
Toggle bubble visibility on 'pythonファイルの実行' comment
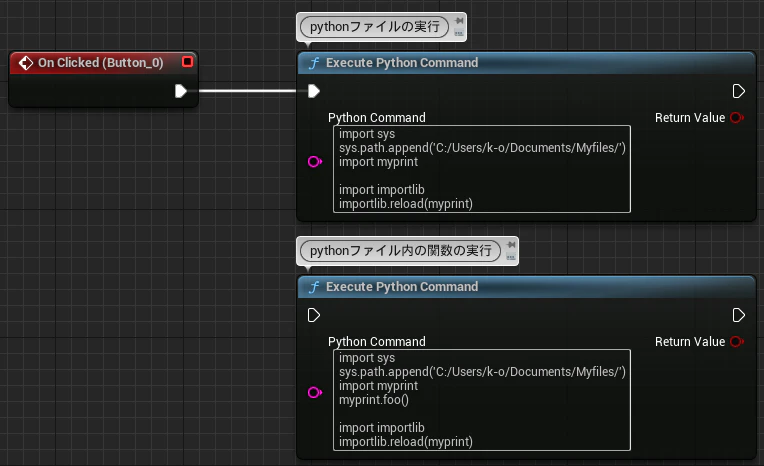[x=458, y=33]
